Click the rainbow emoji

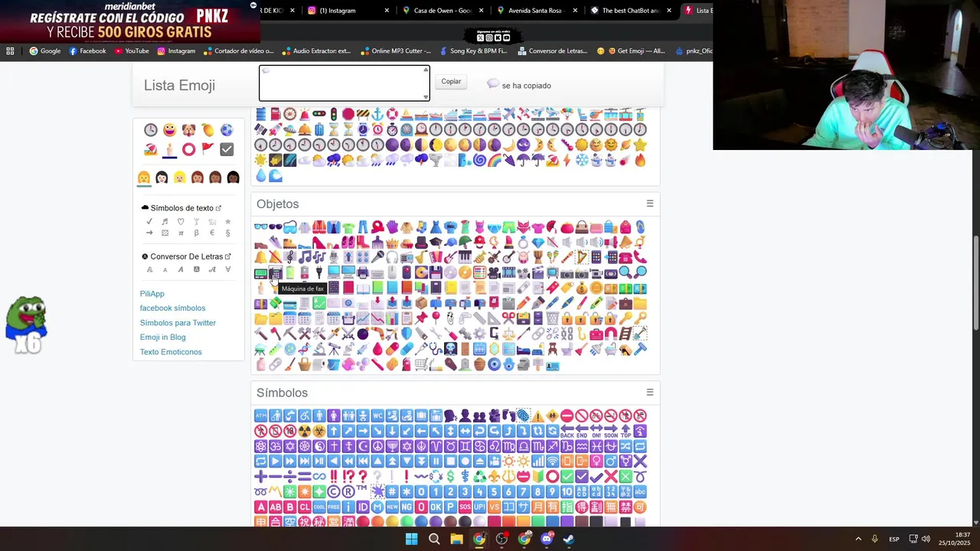tap(495, 160)
